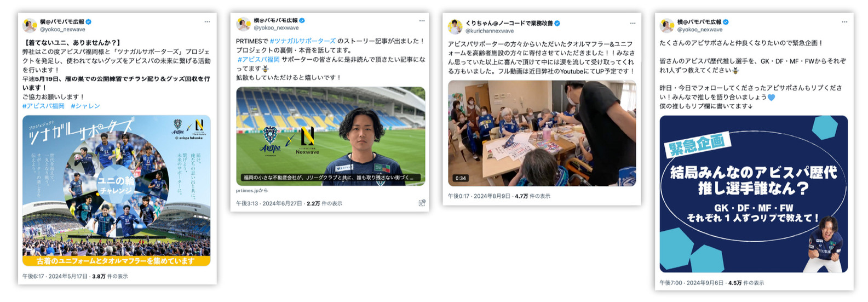Screen dimensions: 868x302
Task: Open more options on second tweet card
Action: coord(422,21)
